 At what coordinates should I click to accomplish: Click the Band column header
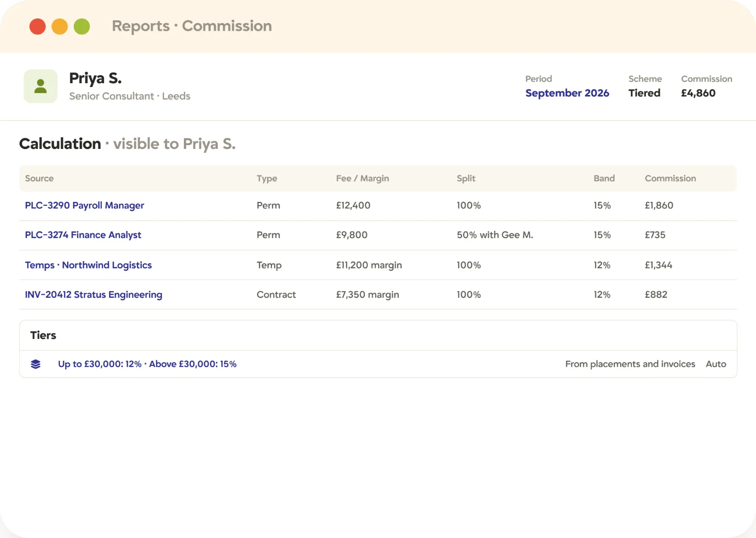click(604, 178)
